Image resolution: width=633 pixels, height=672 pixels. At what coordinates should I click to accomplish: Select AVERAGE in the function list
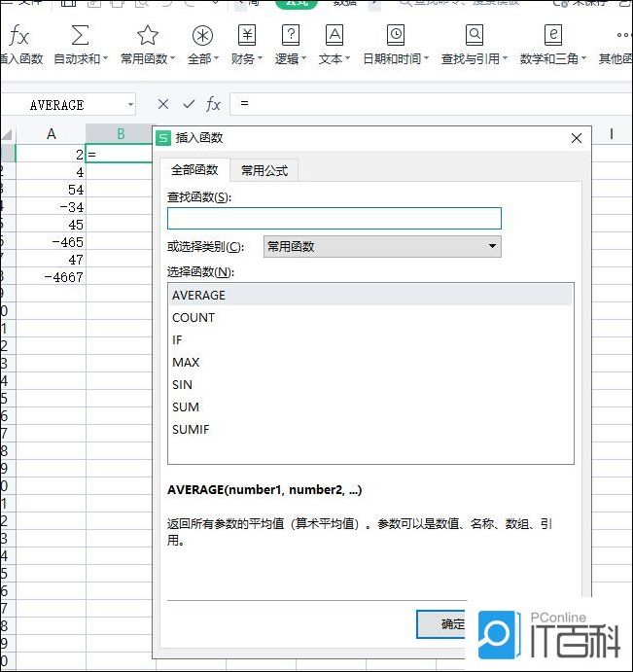[x=370, y=296]
